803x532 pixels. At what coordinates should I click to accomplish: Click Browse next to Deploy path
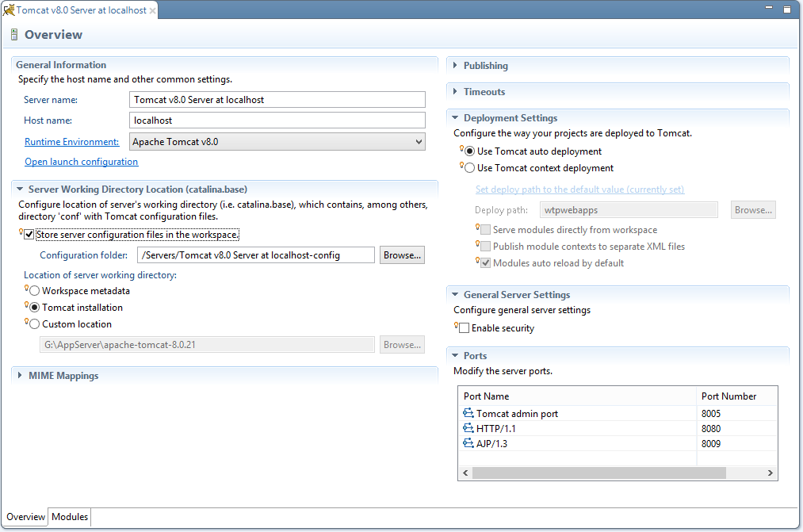[753, 210]
